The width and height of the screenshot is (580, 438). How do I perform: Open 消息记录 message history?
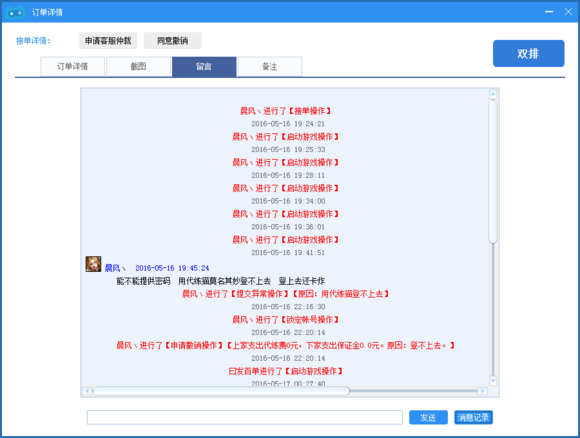(473, 417)
